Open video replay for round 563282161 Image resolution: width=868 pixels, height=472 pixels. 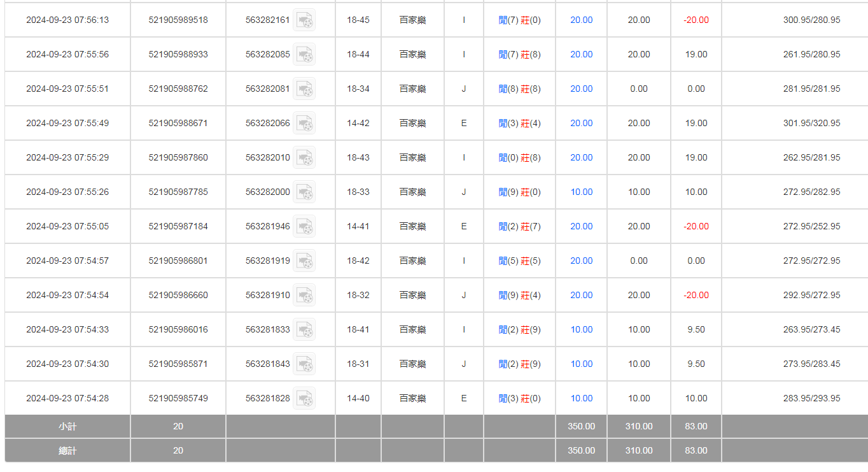tap(304, 20)
